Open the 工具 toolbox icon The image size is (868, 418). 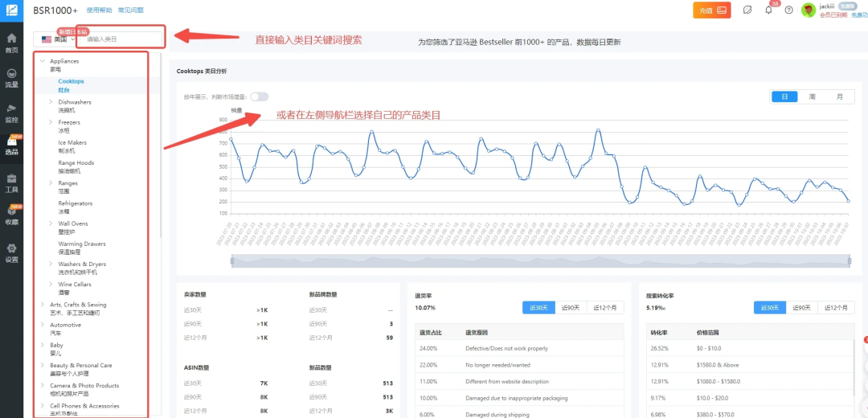[11, 178]
